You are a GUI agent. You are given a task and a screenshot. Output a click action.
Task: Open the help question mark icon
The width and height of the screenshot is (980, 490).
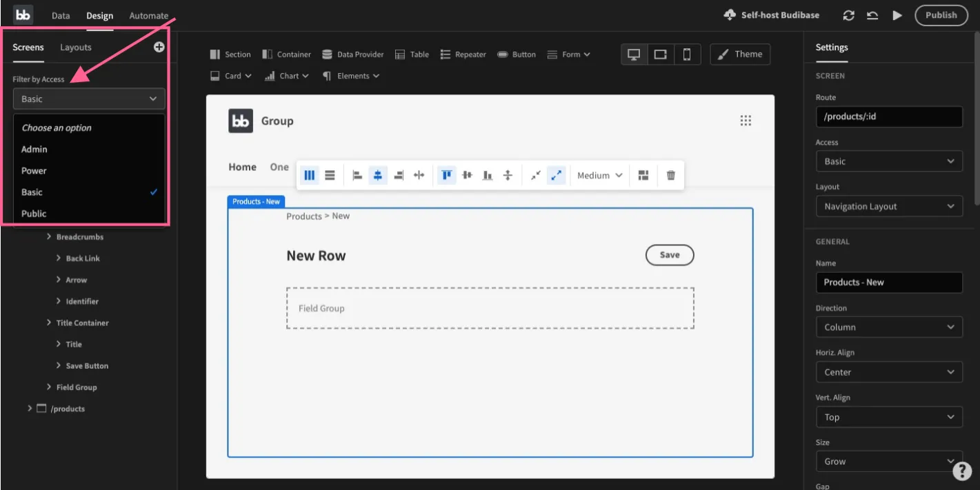coord(961,471)
